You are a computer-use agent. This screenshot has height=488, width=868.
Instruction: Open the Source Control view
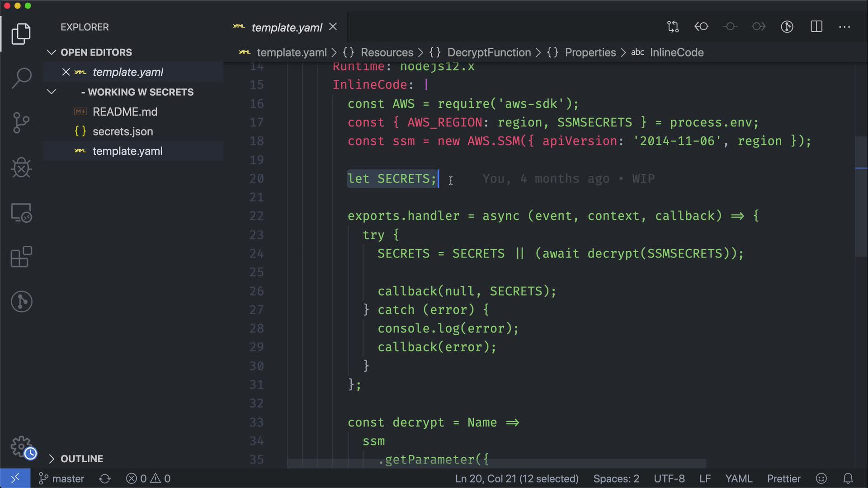21,123
